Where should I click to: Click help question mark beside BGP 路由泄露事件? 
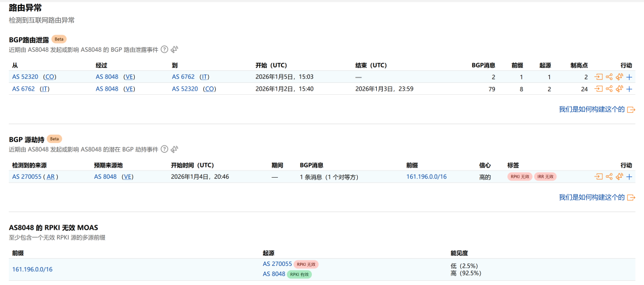pos(164,49)
